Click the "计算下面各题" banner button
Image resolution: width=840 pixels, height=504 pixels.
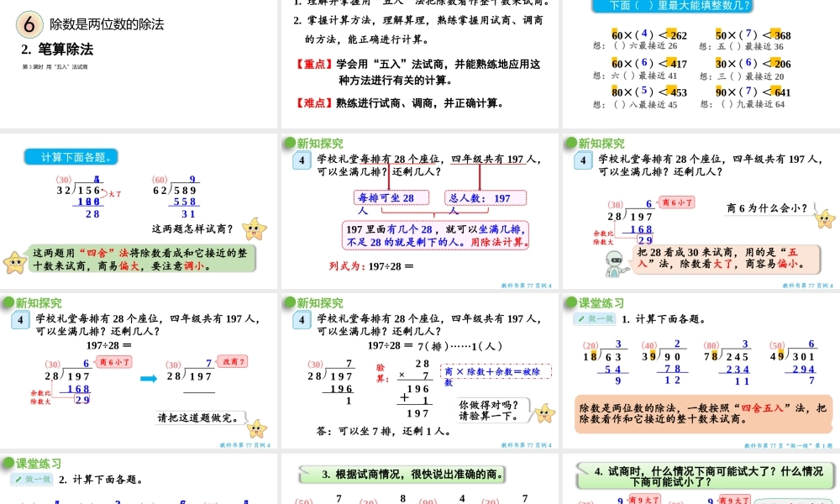tap(71, 156)
